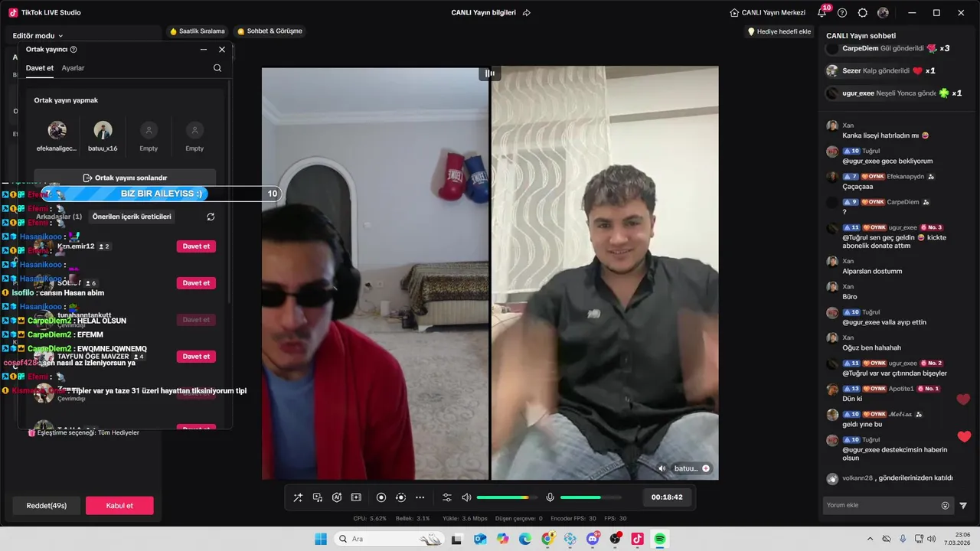Expand the Editör modu dropdown
The height and width of the screenshot is (551, 980).
click(38, 36)
